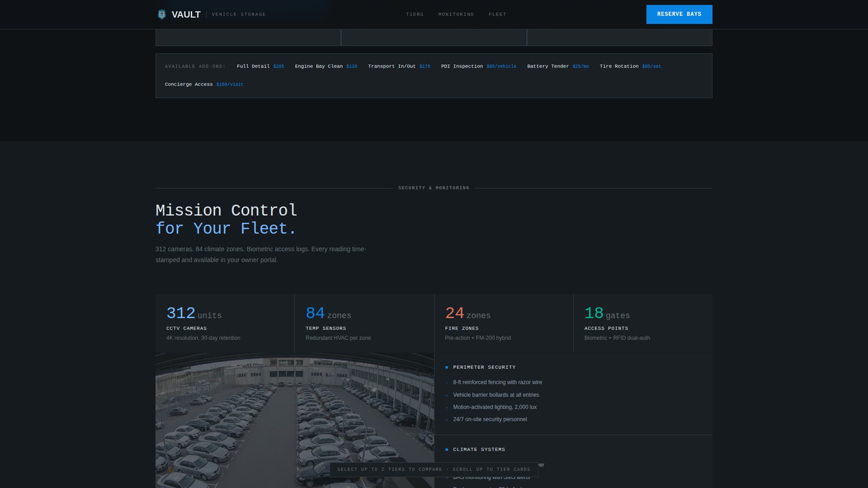Click the RESERVE BAYS button
Image resolution: width=868 pixels, height=488 pixels.
coord(679,14)
